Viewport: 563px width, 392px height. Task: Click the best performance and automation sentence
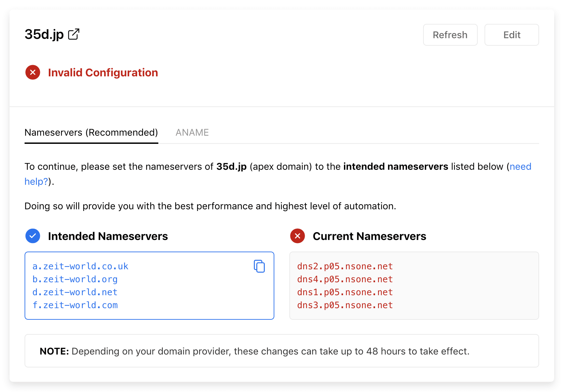[x=210, y=206]
